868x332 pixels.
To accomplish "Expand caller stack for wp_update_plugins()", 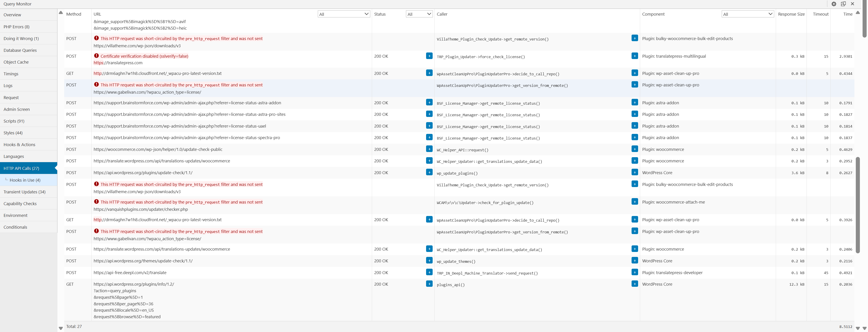I will 634,172.
